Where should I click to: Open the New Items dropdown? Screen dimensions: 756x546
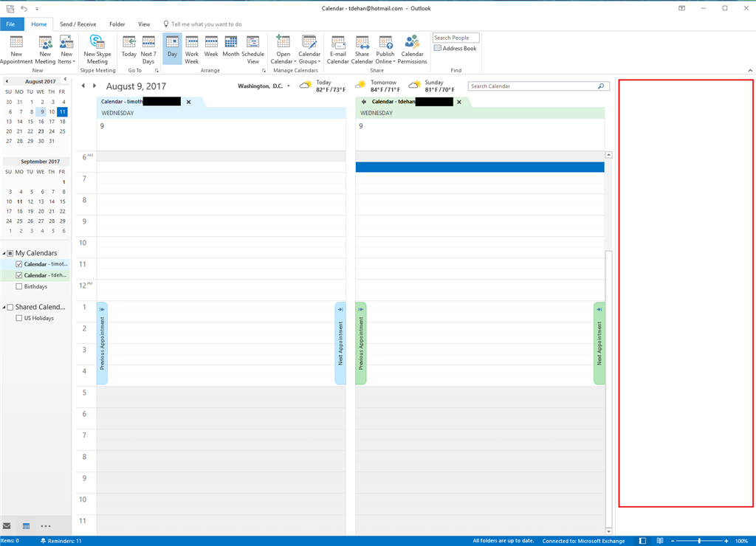(66, 49)
